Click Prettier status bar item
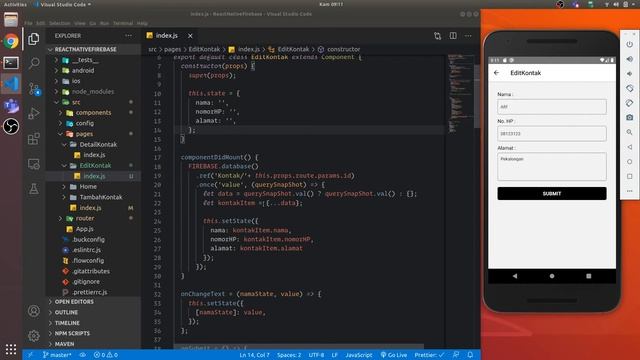 pos(429,355)
